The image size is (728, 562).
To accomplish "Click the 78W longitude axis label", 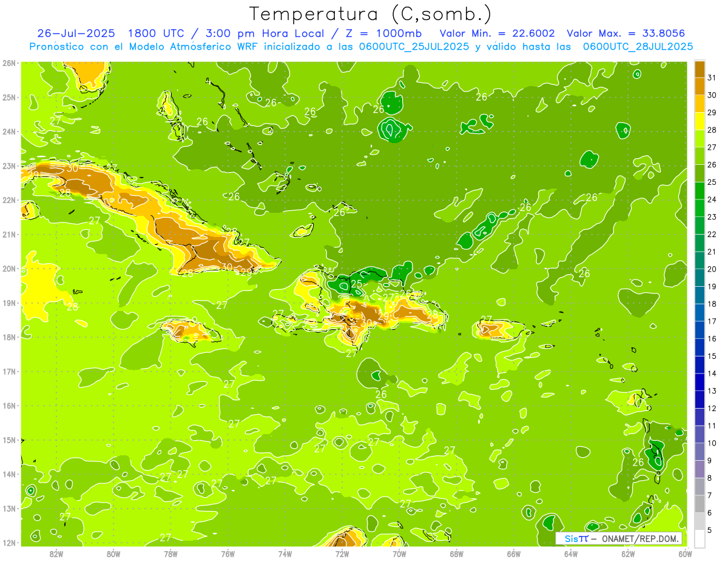I will coord(170,554).
